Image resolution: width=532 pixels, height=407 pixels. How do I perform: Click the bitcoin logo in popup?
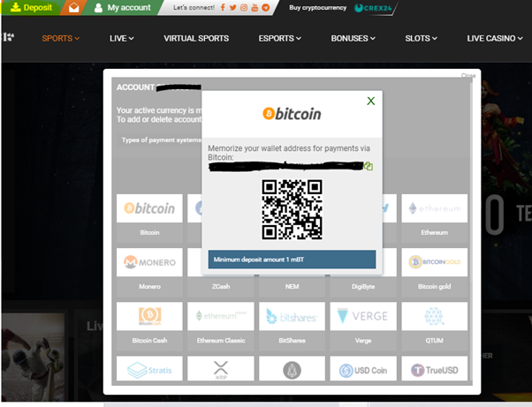tap(292, 114)
